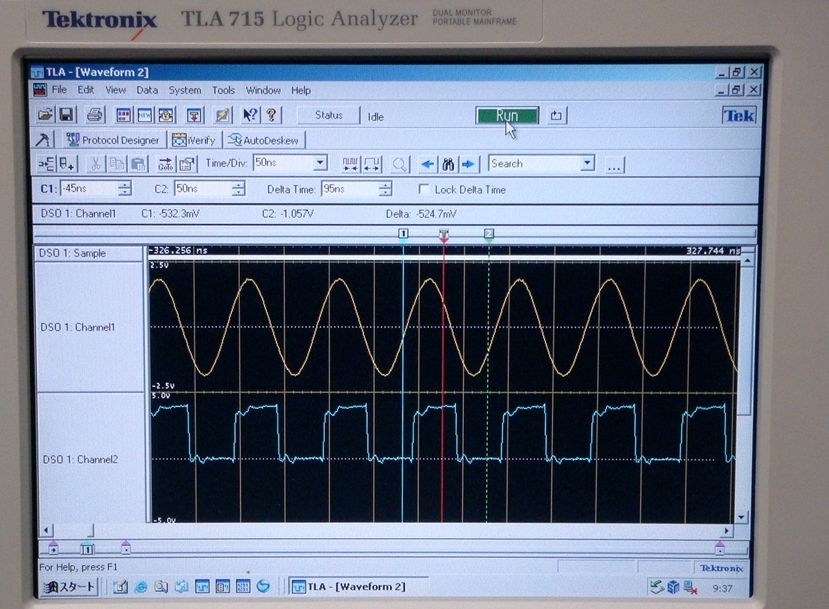The height and width of the screenshot is (609, 829).
Task: Click the repetitive run icon beside Run
Action: pyautogui.click(x=556, y=115)
